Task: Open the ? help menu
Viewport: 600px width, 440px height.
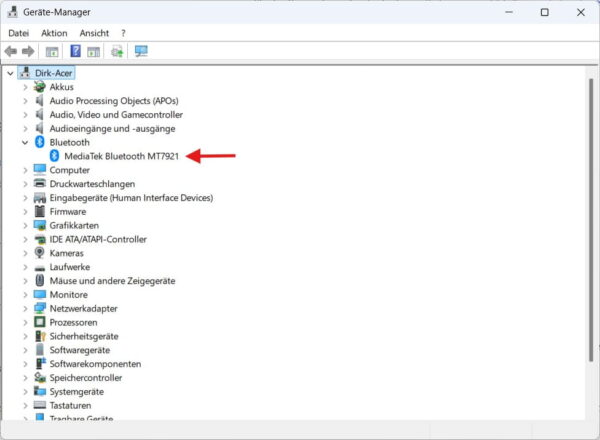Action: [x=123, y=33]
